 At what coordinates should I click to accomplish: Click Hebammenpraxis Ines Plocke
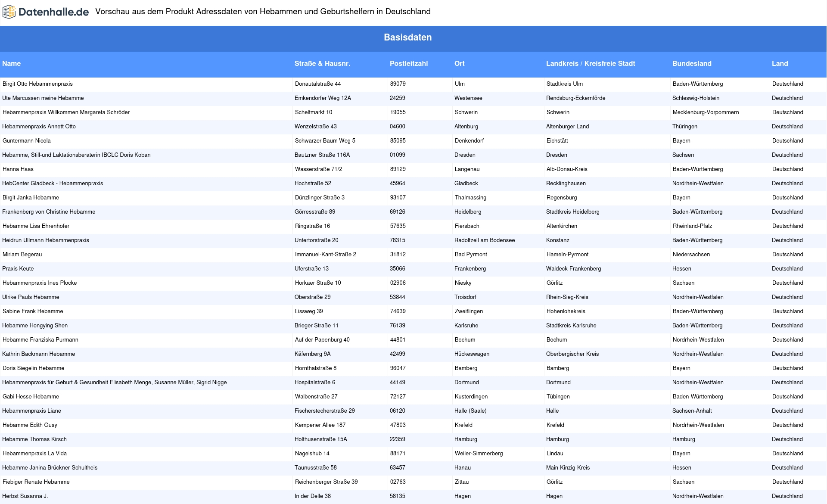(x=40, y=283)
